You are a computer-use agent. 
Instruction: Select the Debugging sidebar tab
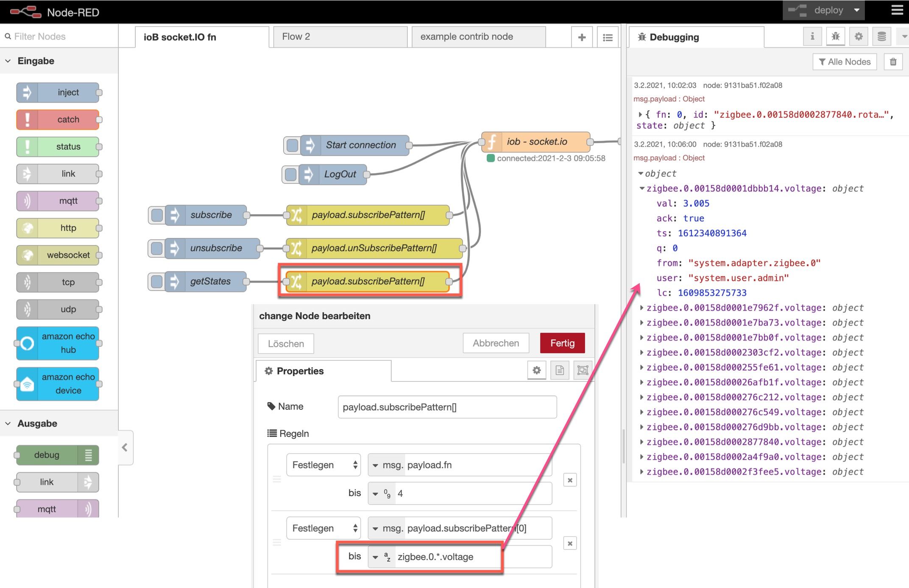(696, 37)
